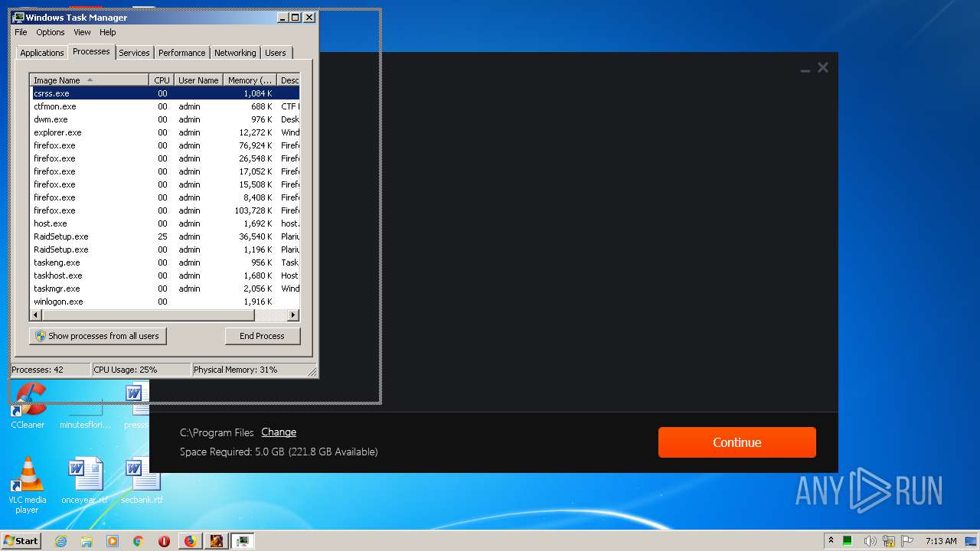Switch to the Networking tab
The image size is (980, 551).
point(235,53)
